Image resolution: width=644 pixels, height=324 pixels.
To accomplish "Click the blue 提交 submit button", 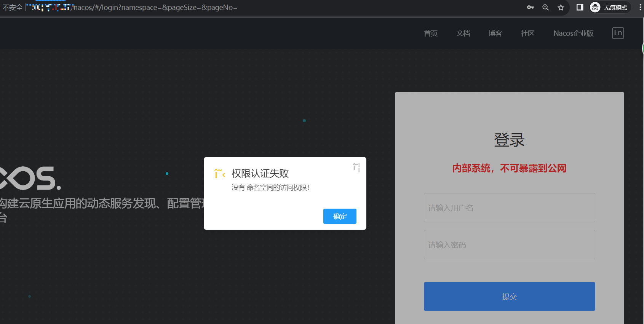I will (x=509, y=296).
